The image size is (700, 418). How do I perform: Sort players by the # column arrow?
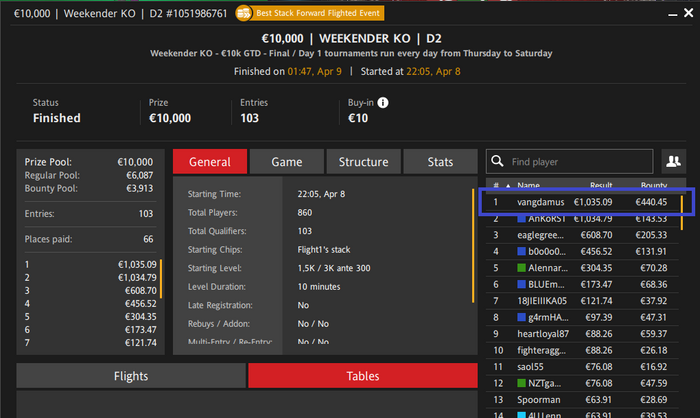coord(508,185)
